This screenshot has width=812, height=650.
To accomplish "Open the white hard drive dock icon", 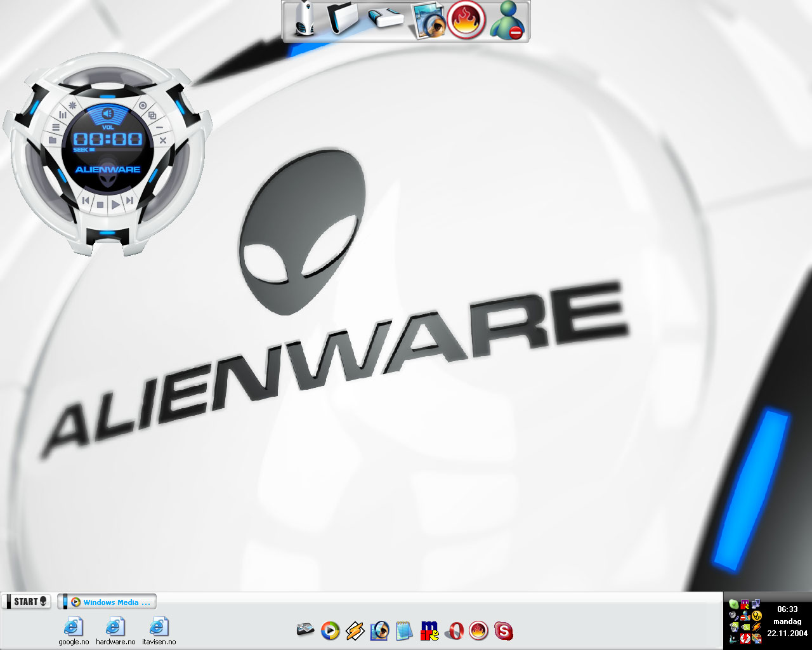I will [386, 18].
